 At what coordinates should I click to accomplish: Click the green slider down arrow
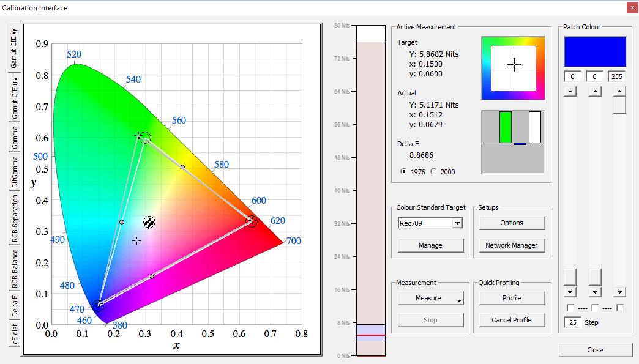coord(595,292)
